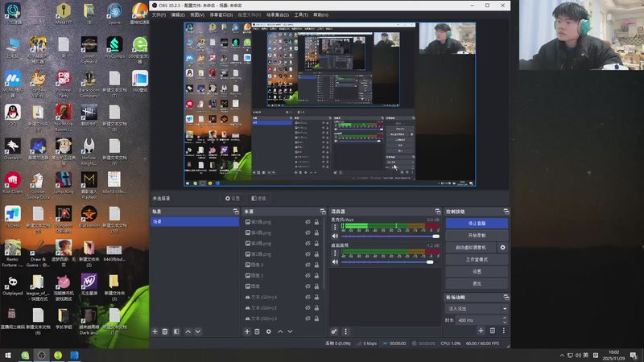Add a new source with the plus icon
Screen dimensions: 644x362
(x=247, y=331)
